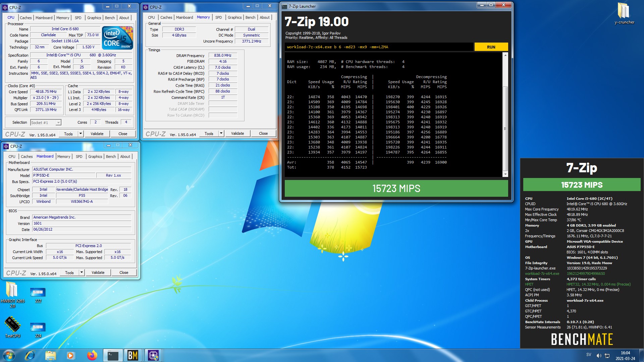Click the Core Voltage value 1.520 V

point(88,47)
